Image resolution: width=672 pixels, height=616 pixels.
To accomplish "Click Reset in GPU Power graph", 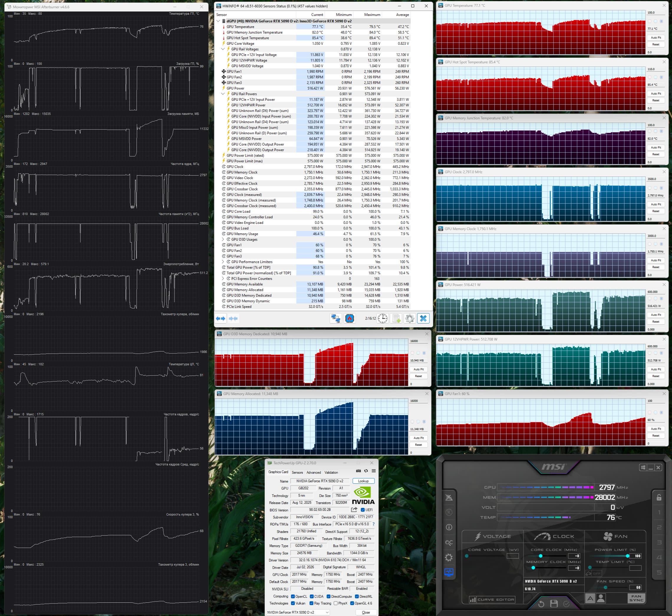I will click(656, 322).
